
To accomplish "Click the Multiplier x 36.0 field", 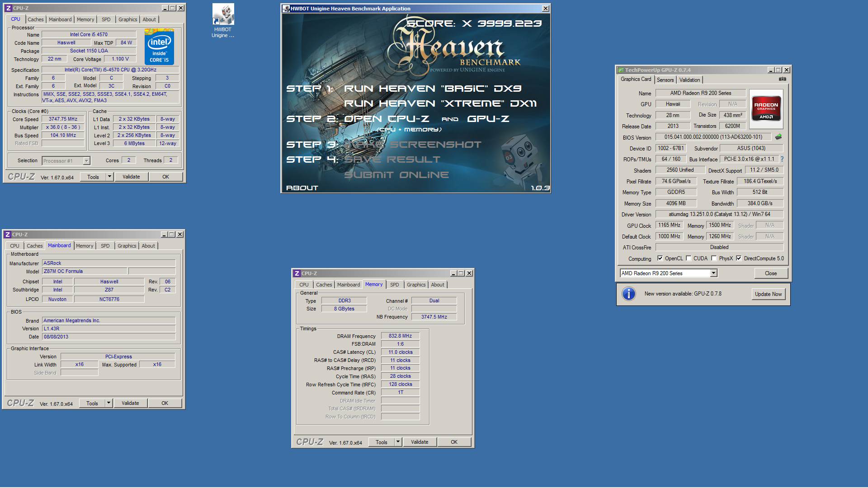I will (x=63, y=127).
